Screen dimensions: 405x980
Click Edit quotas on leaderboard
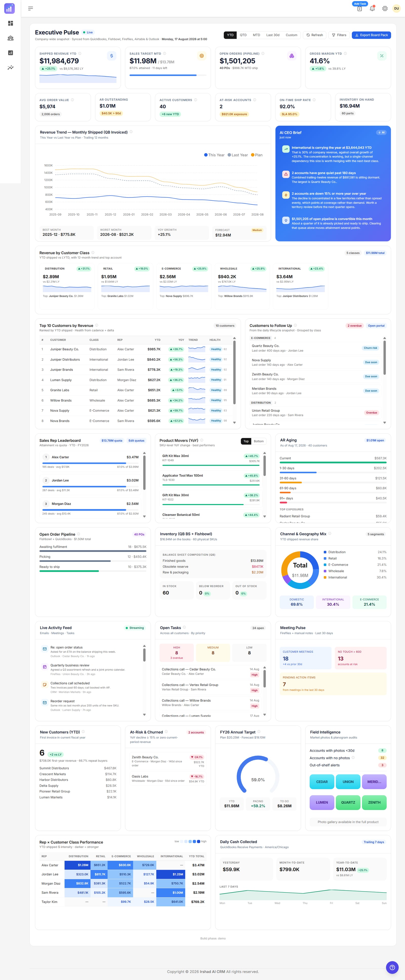(136, 441)
